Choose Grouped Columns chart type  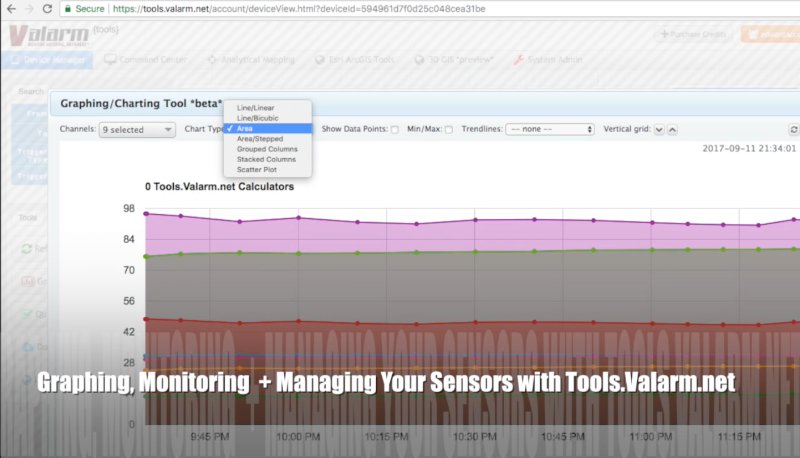(268, 149)
